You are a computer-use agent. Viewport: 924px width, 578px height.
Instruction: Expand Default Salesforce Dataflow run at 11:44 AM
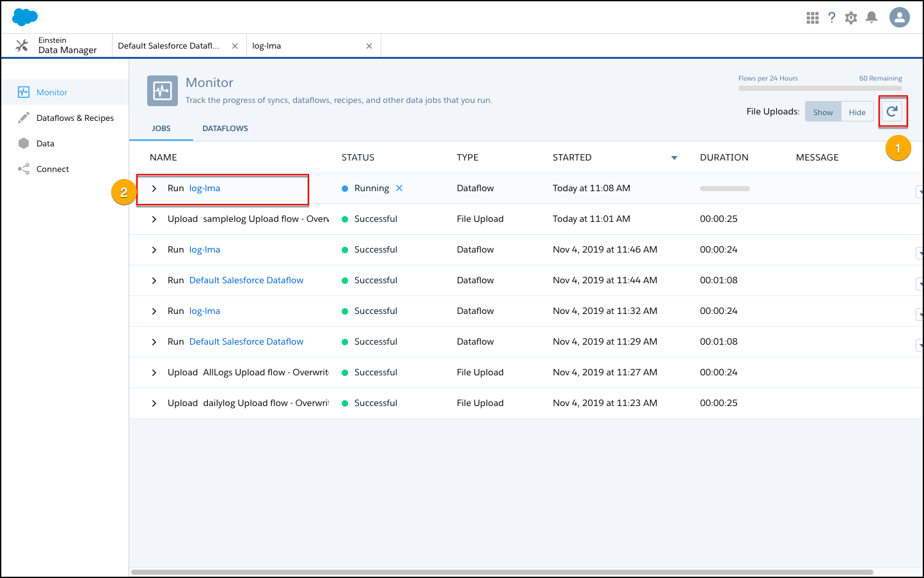point(154,281)
